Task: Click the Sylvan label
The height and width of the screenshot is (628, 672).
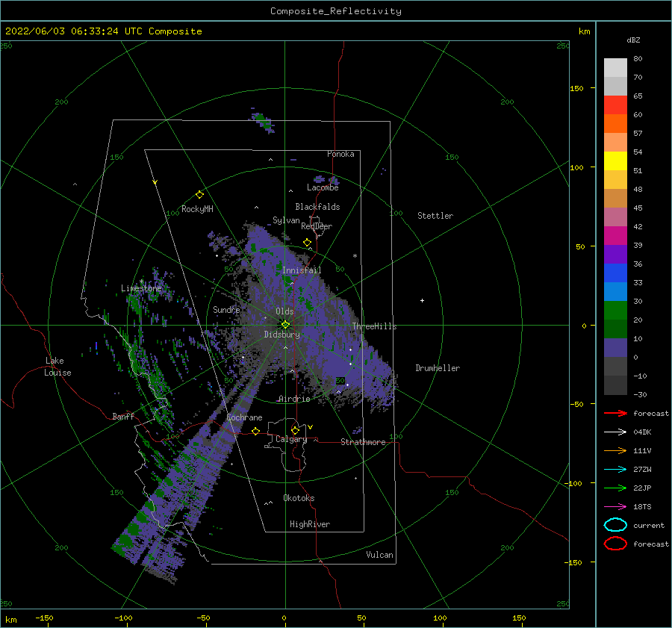Action: click(x=286, y=220)
